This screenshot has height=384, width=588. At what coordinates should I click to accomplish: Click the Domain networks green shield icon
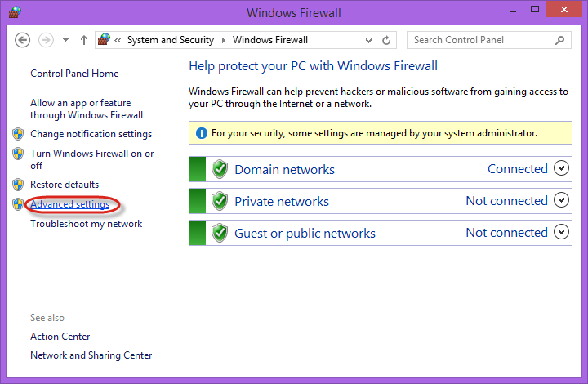point(219,169)
